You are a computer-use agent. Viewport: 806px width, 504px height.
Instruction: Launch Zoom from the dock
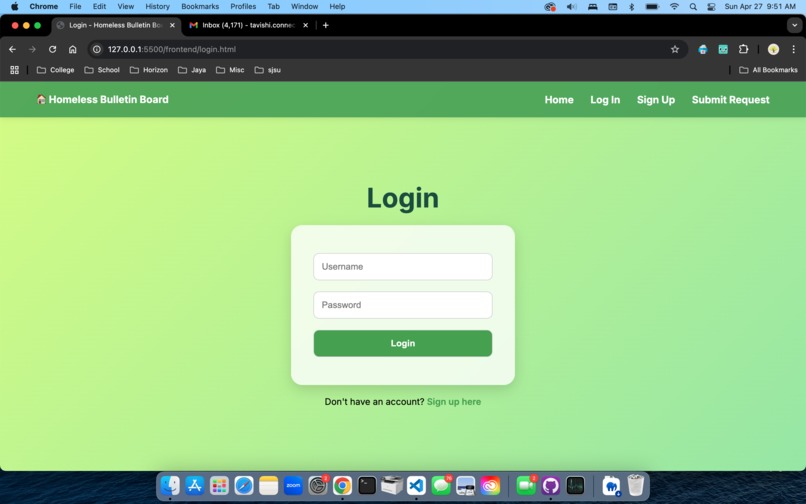293,485
